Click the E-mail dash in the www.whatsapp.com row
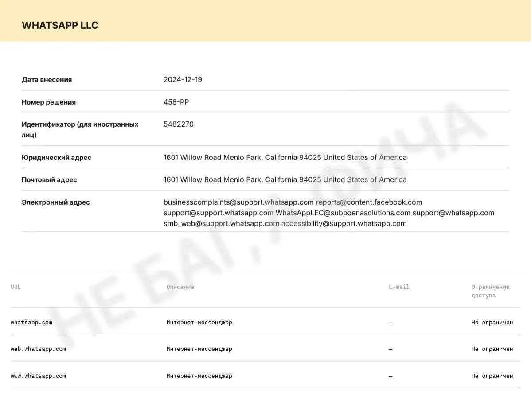Screen dimensions: 531x420 tap(390, 376)
